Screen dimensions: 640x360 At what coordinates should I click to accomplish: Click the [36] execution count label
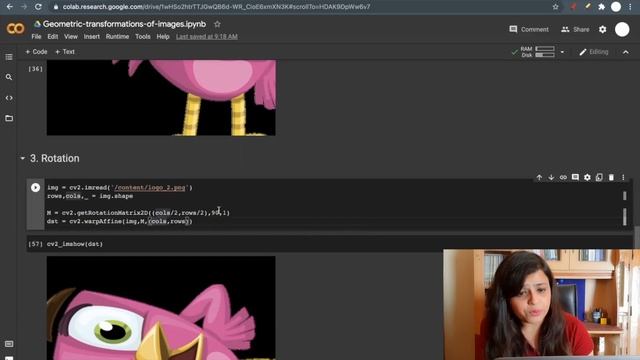[36, 69]
